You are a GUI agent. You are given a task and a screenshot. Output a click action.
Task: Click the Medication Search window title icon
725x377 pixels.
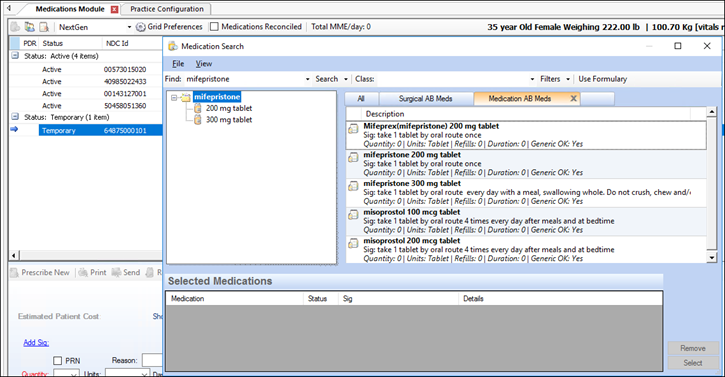[173, 46]
